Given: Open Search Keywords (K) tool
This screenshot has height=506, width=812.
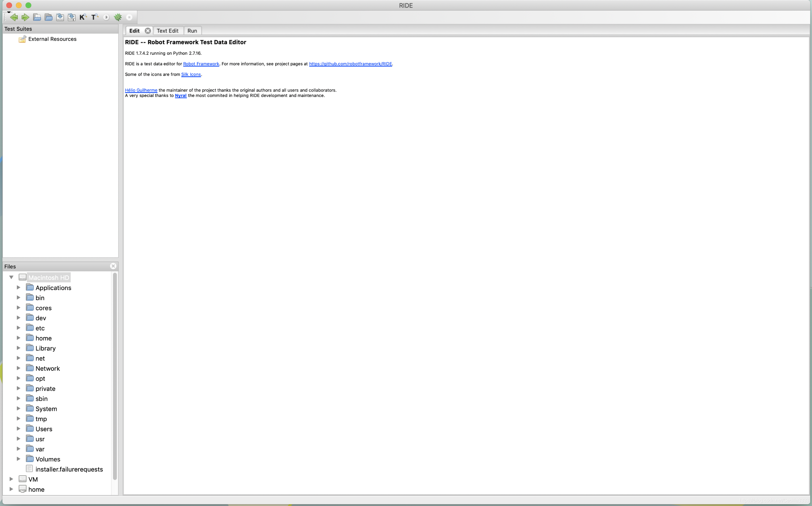Looking at the screenshot, I should (83, 17).
